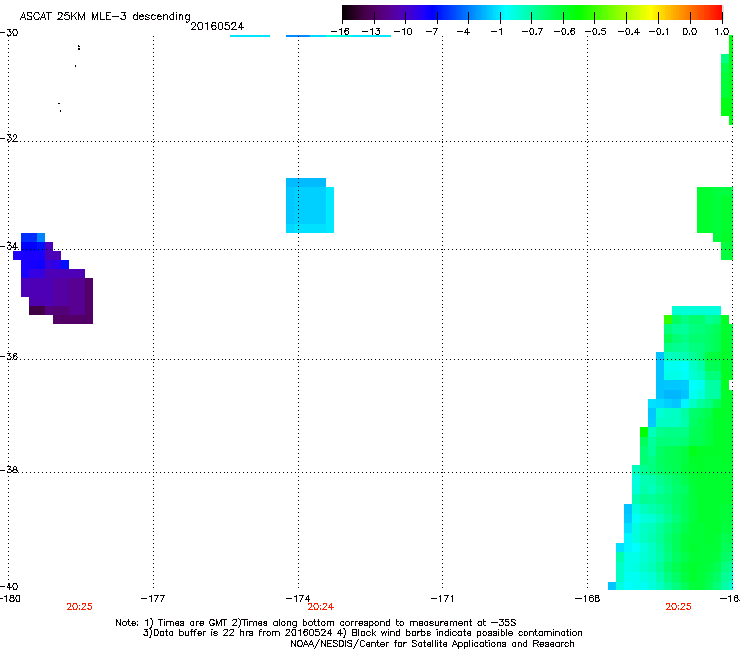Click the date label 20160524
This screenshot has height=650, width=740.
click(x=217, y=26)
